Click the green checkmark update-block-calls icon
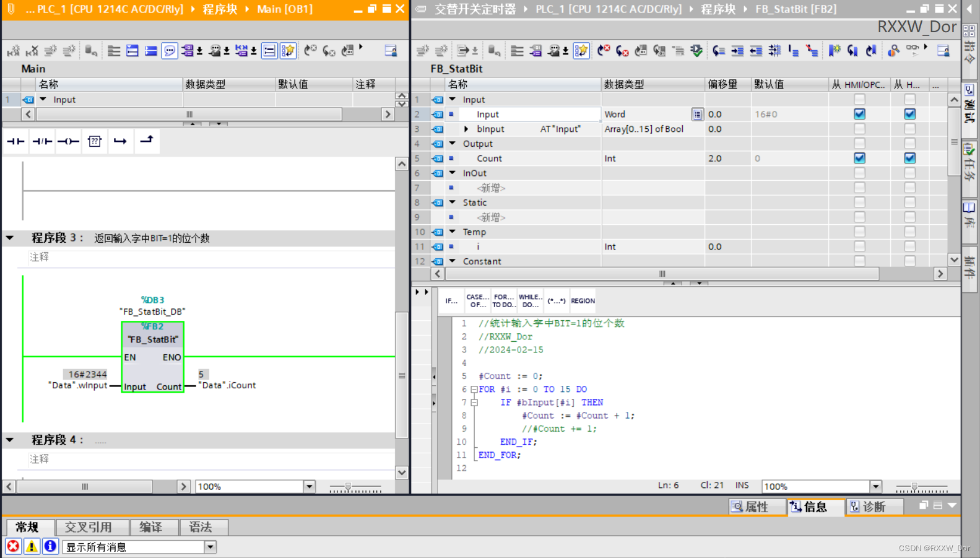This screenshot has height=558, width=980. pos(697,51)
